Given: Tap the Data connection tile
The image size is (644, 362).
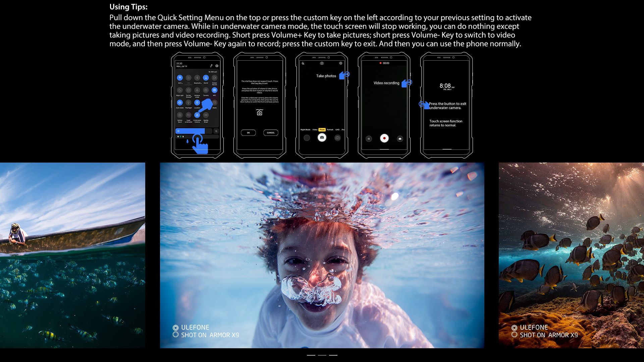Looking at the screenshot, I should pos(189,78).
